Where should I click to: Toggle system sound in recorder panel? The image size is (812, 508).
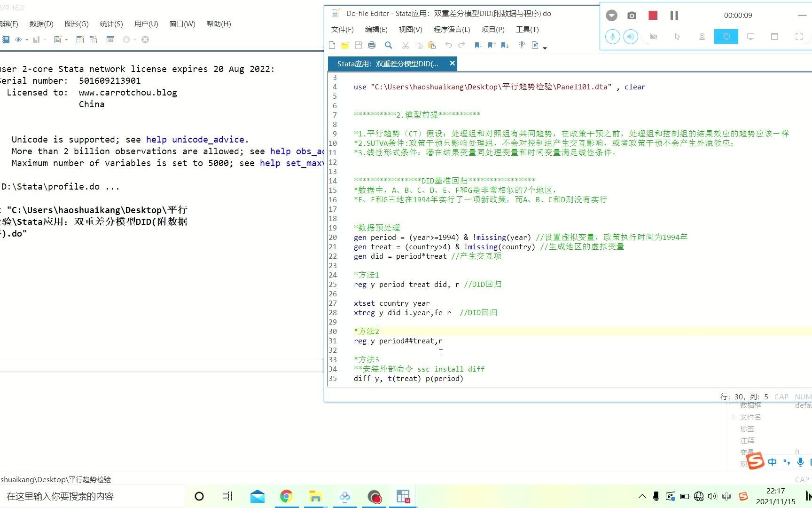pos(631,37)
